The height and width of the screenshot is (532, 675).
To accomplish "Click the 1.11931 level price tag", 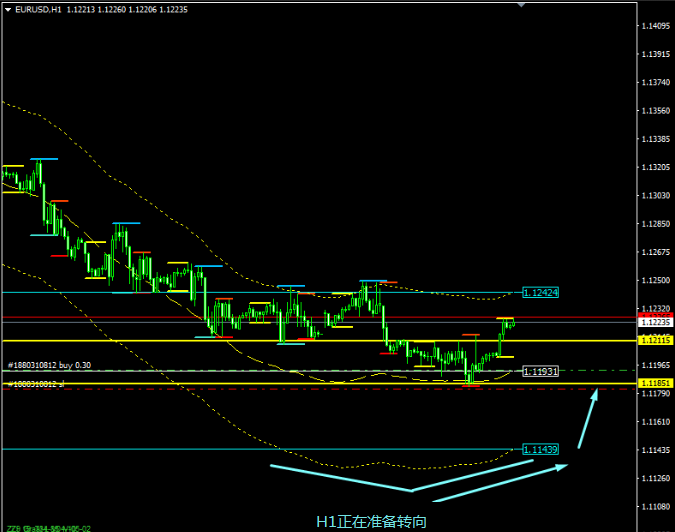I will pyautogui.click(x=540, y=371).
